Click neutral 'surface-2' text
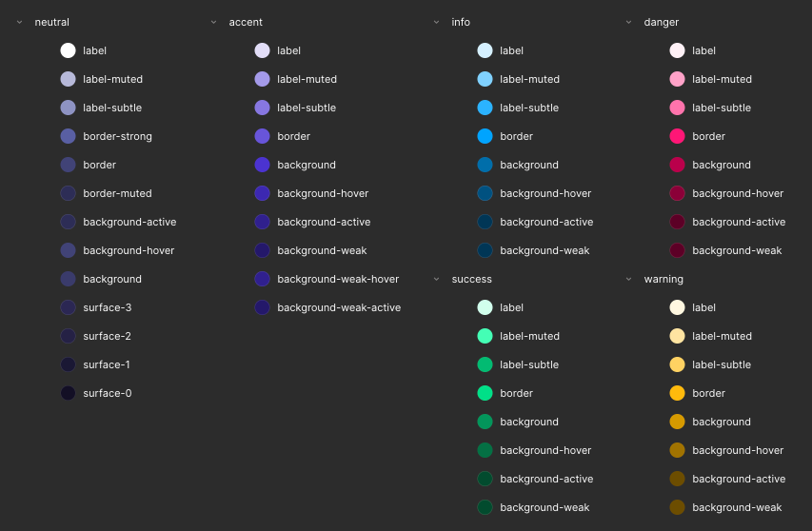This screenshot has width=812, height=531. pos(108,336)
